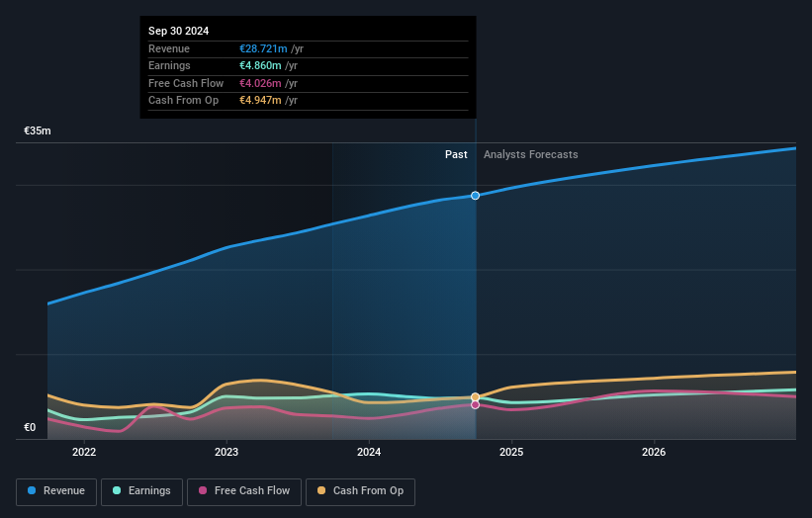Click the €4.860m earnings value
Image resolution: width=812 pixels, height=518 pixels.
[x=260, y=65]
